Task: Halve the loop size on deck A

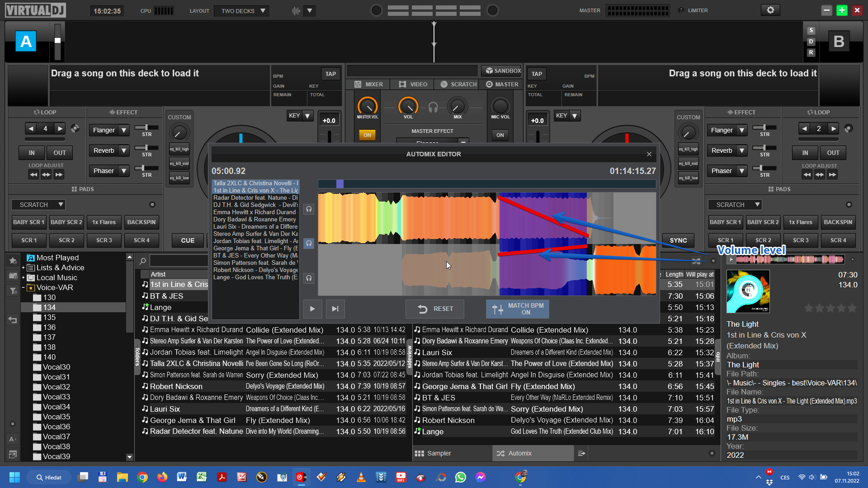Action: [31, 129]
